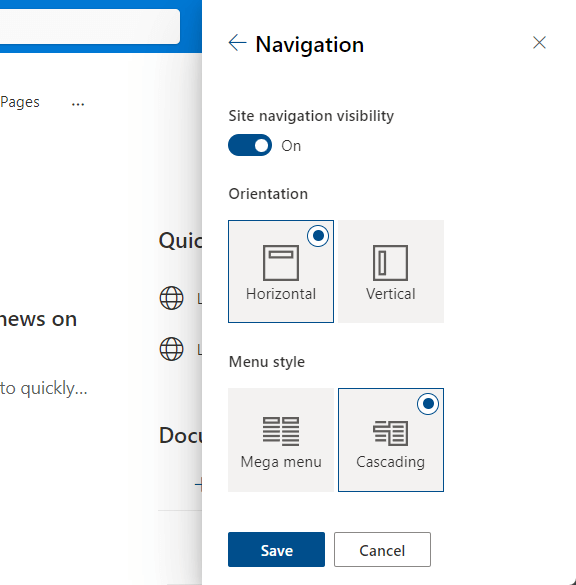Open the Pages nav item
This screenshot has height=585, width=576.
(20, 102)
